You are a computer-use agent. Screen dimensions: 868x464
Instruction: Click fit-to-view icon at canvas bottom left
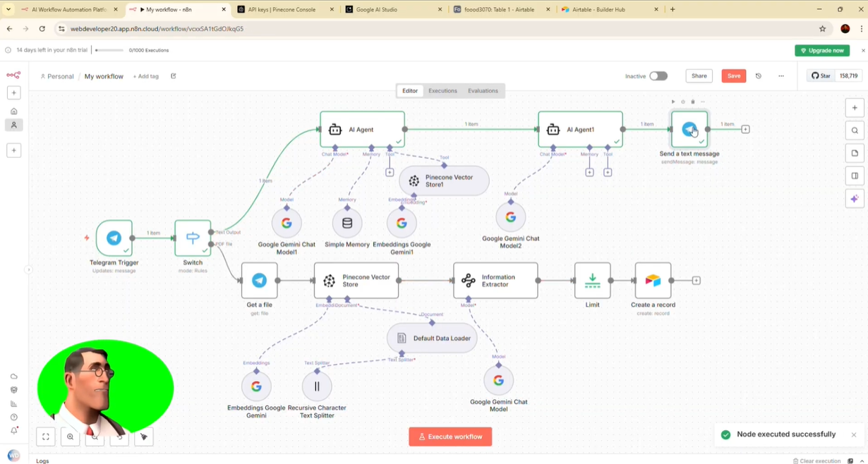click(x=46, y=437)
